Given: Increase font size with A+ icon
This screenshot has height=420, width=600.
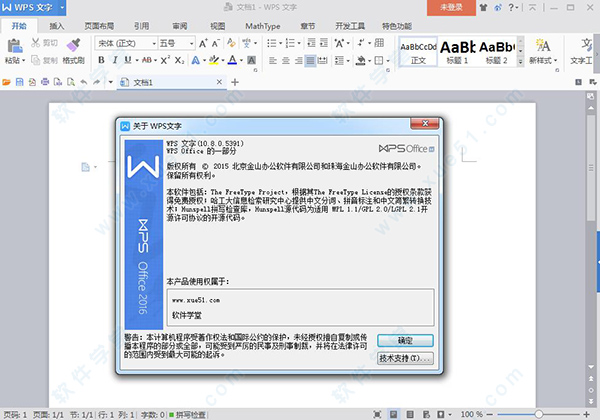Looking at the screenshot, I should click(203, 43).
